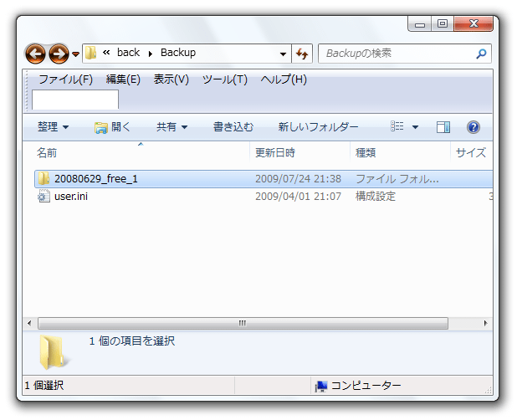Open the view options dropdown arrow
Viewport: 517px width, 420px height.
coord(416,127)
